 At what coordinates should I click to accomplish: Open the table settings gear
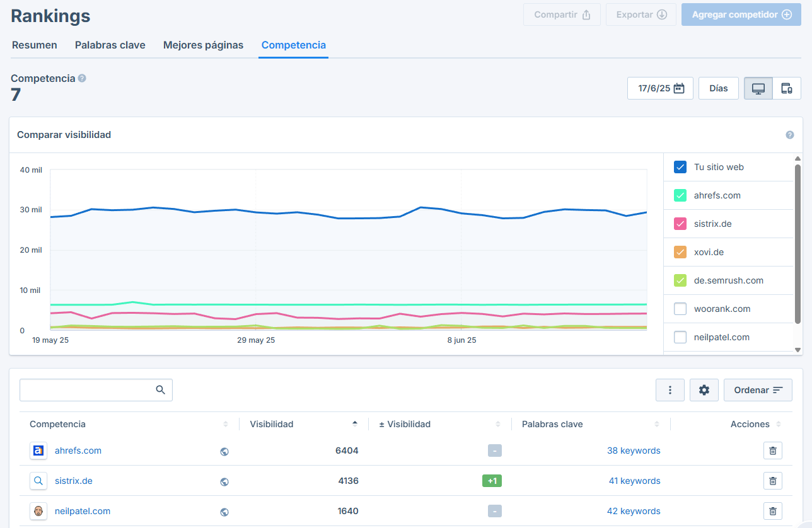tap(704, 390)
